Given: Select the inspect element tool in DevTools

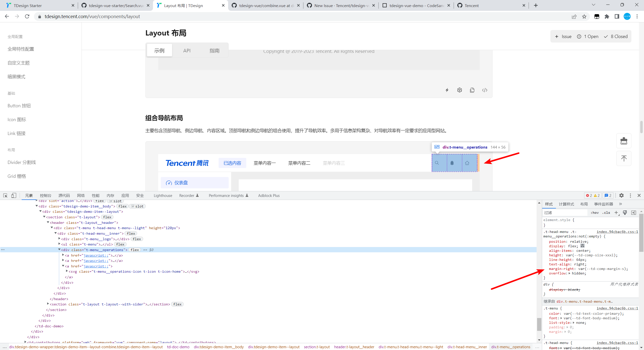Looking at the screenshot, I should coord(5,195).
